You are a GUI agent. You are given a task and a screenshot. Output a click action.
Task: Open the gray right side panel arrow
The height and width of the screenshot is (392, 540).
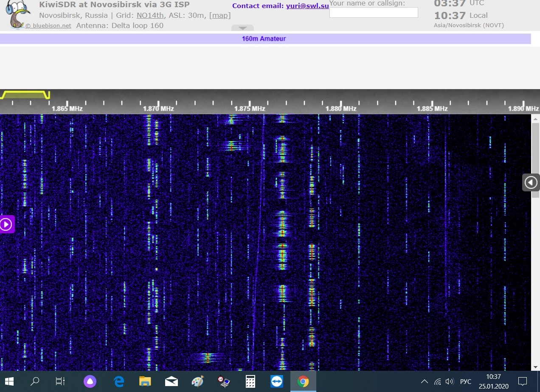[x=531, y=182]
